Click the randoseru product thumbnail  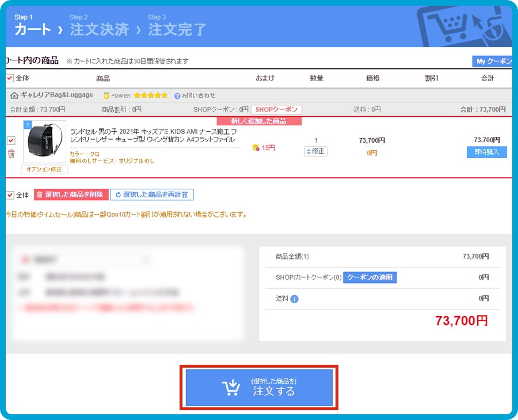click(x=44, y=142)
